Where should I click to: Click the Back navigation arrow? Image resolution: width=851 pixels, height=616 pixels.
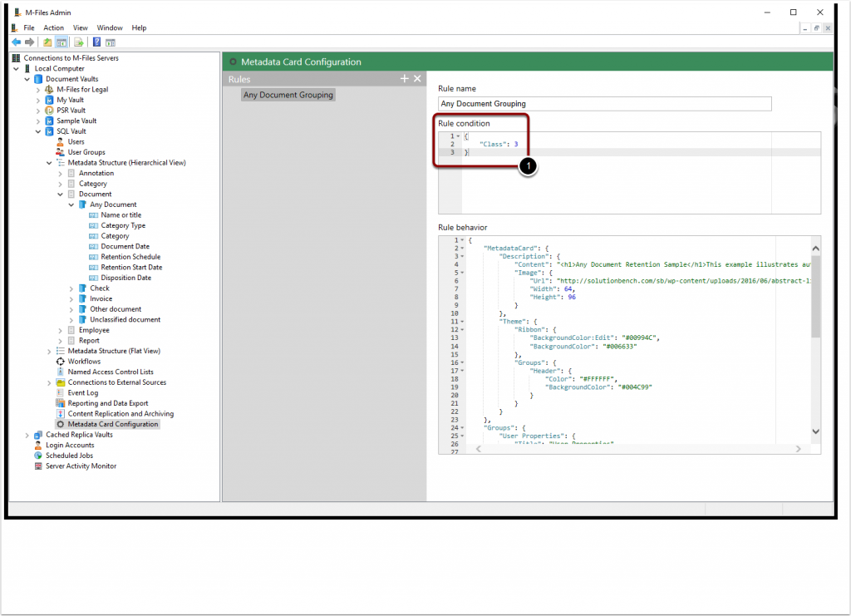pyautogui.click(x=16, y=41)
